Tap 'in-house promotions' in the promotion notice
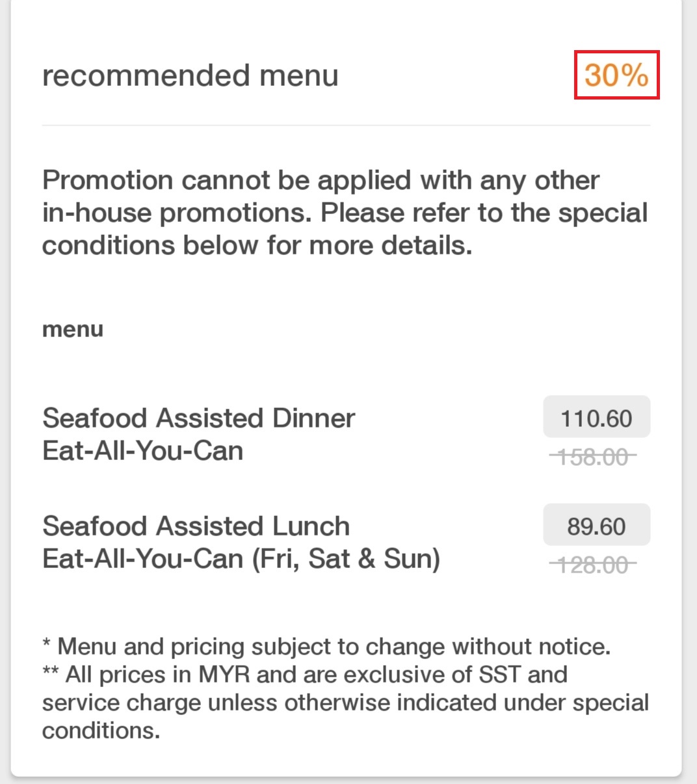This screenshot has width=697, height=784. (177, 213)
